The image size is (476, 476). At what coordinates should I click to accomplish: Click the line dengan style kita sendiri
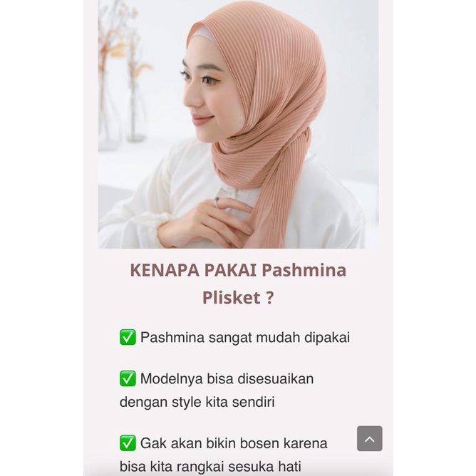(x=197, y=402)
